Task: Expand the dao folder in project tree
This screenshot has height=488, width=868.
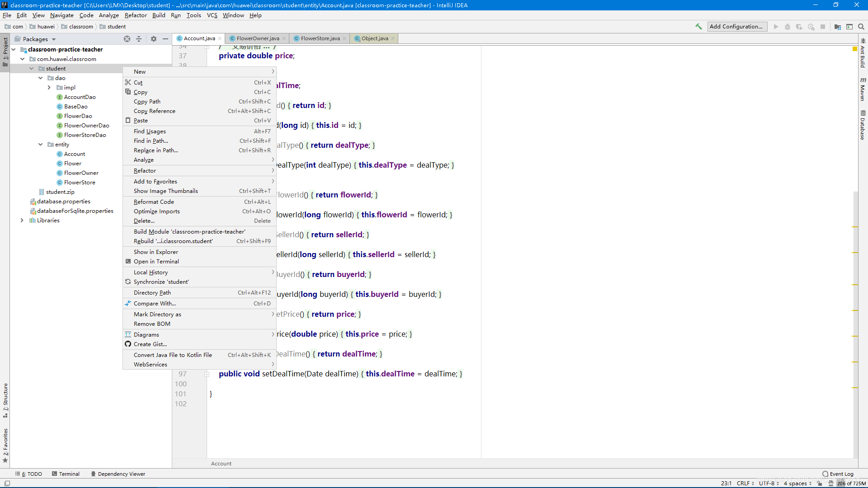Action: [40, 78]
